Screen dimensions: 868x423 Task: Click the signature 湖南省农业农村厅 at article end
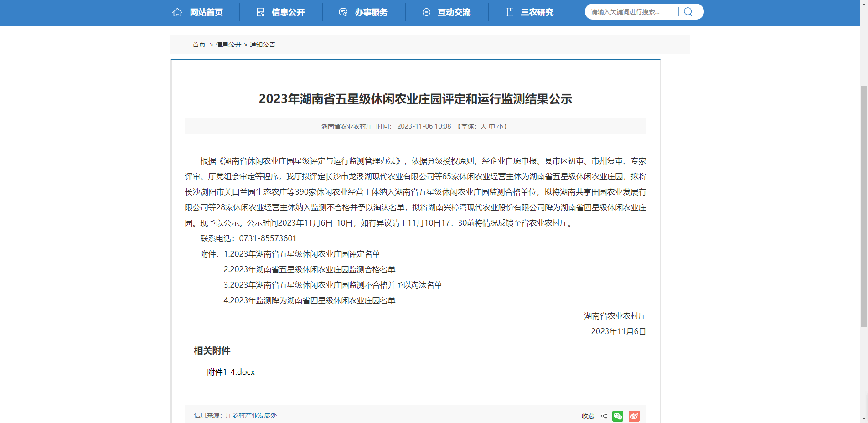tap(615, 316)
